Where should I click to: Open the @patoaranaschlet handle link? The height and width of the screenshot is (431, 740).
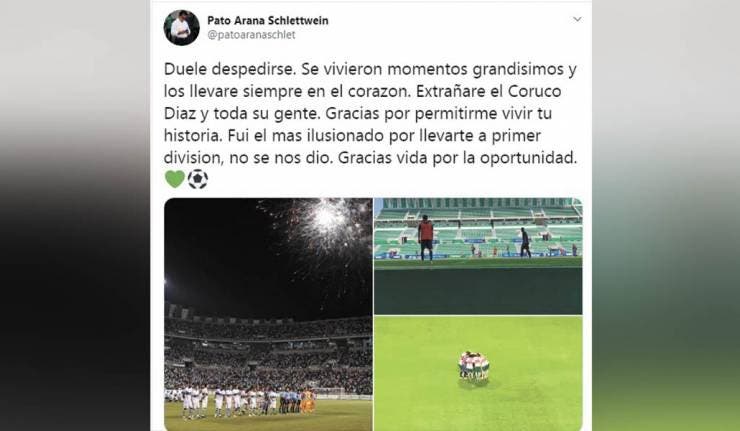(x=251, y=35)
